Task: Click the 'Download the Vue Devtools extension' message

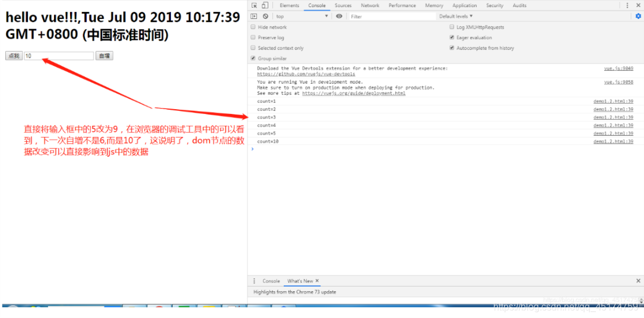Action: tap(353, 68)
